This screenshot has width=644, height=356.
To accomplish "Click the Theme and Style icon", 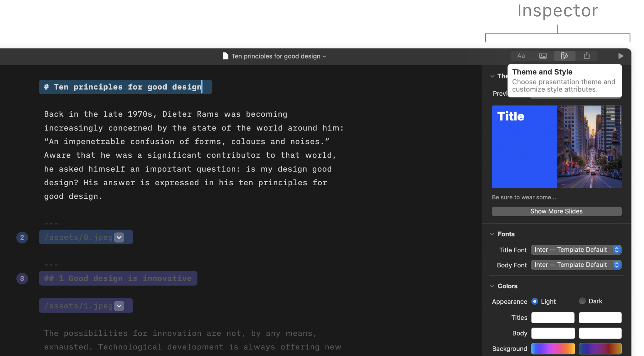I will tap(565, 56).
